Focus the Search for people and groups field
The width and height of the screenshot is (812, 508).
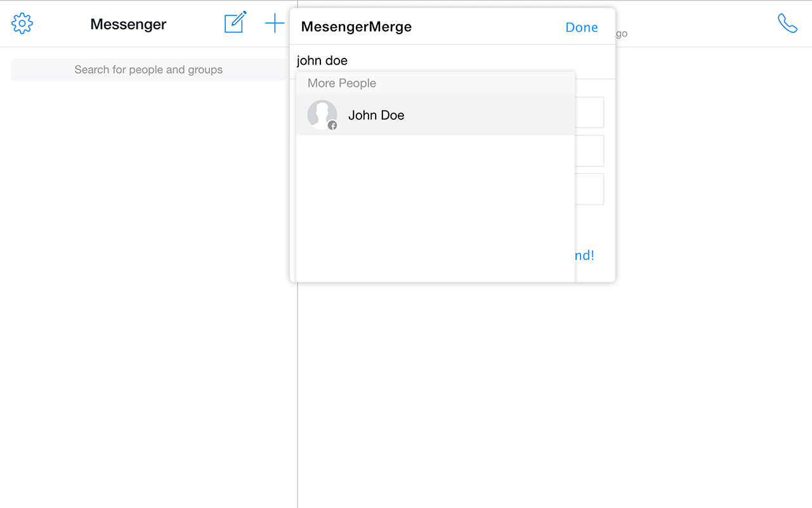coord(148,70)
